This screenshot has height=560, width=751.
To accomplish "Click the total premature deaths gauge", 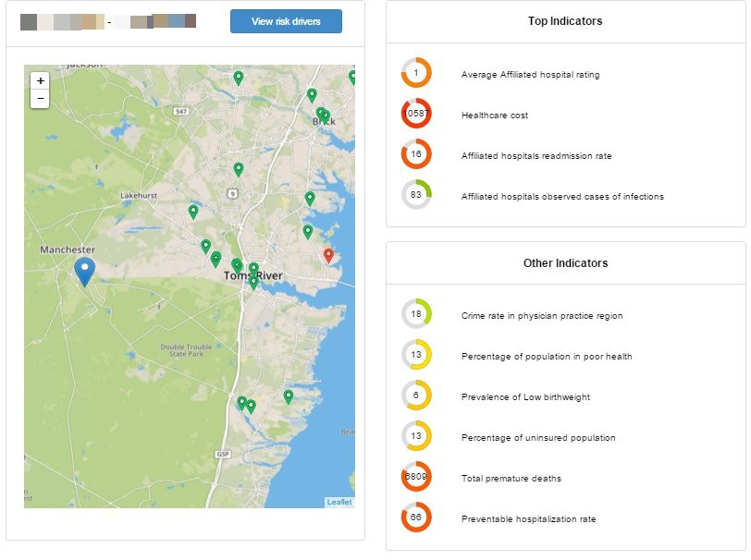I will point(416,477).
